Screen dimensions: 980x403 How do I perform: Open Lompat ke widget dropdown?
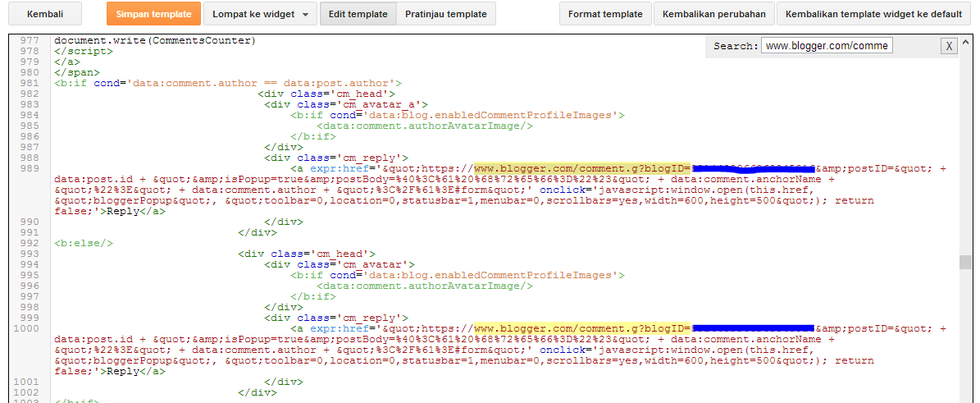pos(260,14)
